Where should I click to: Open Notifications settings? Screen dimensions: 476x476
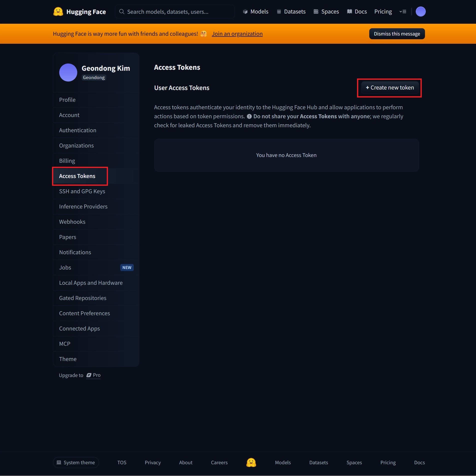click(x=96, y=252)
